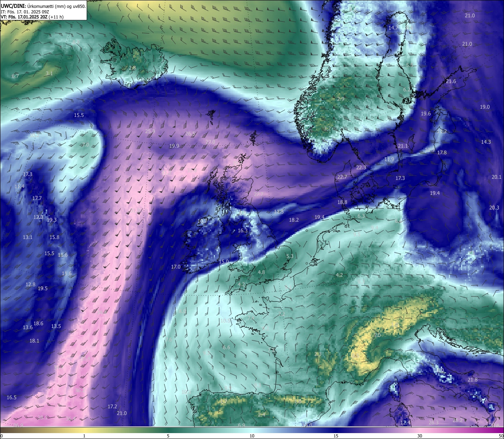Click the 18.2 value over the North Sea
Viewport: 504px width, 439px height.
(294, 220)
